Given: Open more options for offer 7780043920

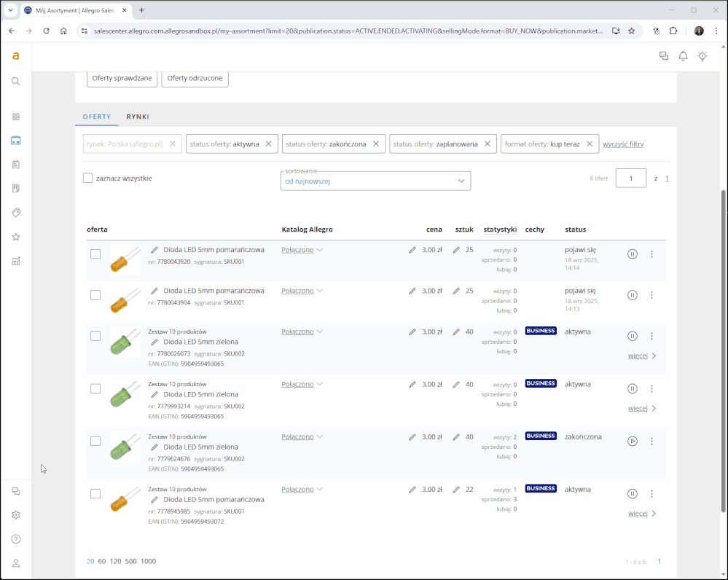Looking at the screenshot, I should [652, 254].
